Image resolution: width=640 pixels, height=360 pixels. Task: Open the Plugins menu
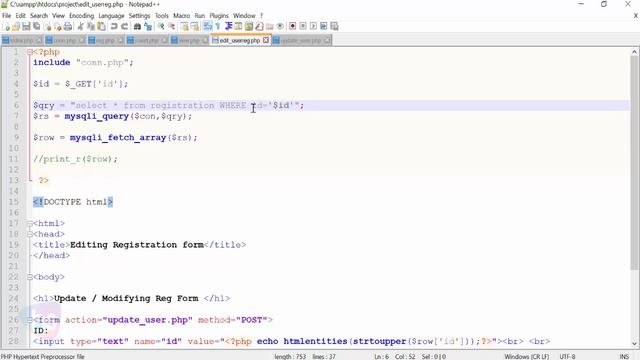click(x=219, y=16)
